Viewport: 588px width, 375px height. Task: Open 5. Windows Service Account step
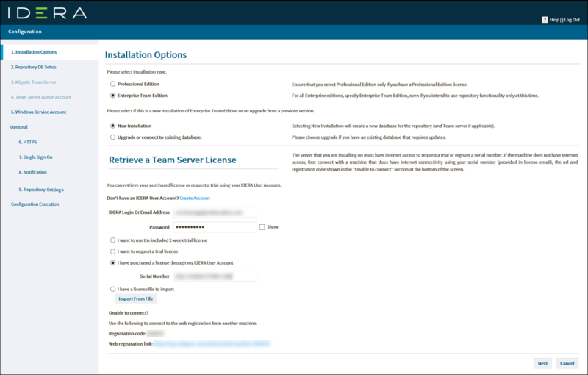[x=38, y=112]
